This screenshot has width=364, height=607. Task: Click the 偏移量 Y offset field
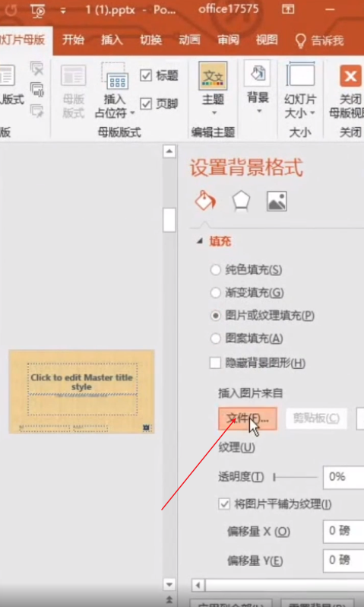(x=343, y=561)
